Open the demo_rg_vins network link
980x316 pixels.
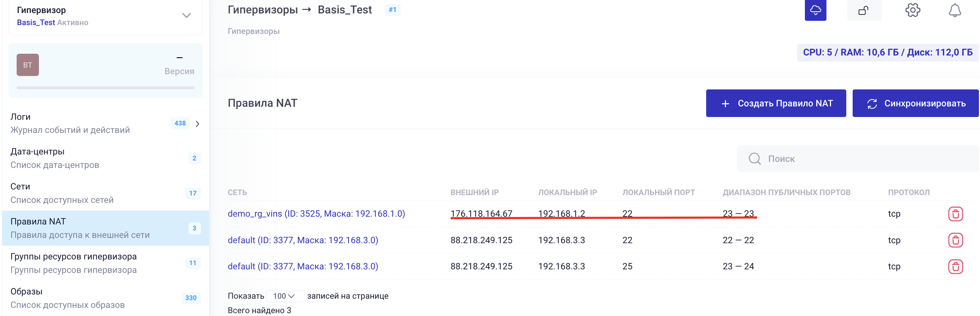coord(316,214)
